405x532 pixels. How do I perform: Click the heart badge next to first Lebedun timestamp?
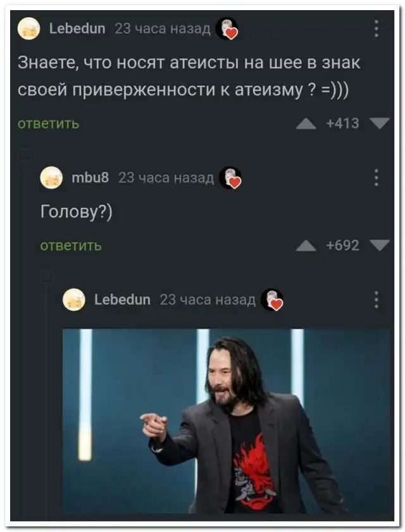(x=227, y=28)
